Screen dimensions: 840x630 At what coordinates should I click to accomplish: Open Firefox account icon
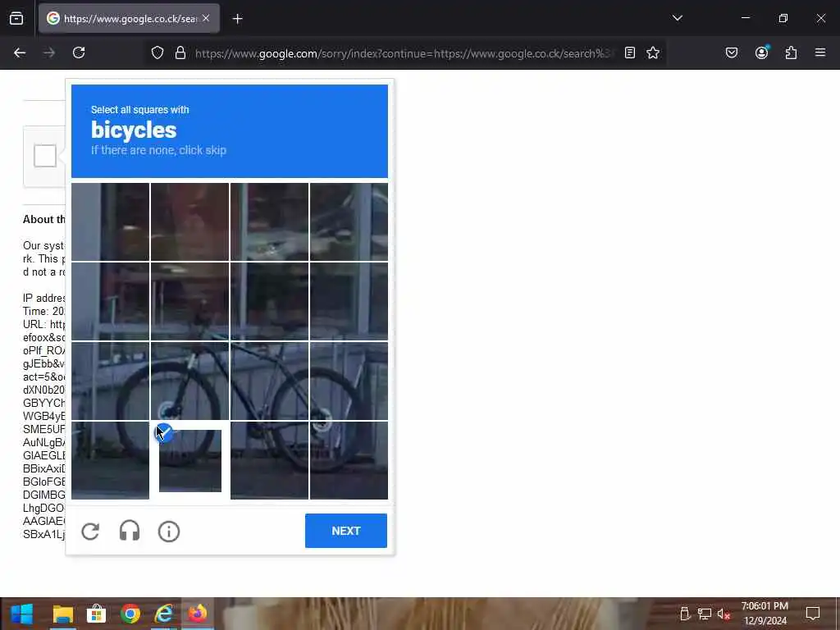coord(761,52)
